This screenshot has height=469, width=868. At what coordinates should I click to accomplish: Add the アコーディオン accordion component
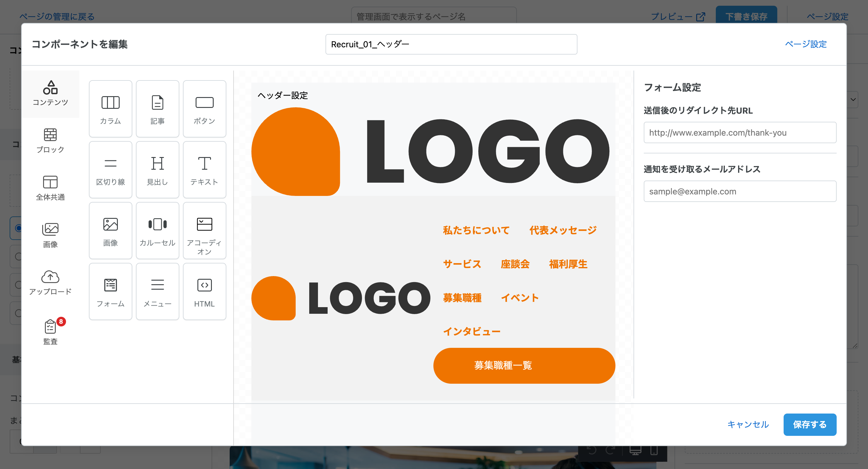[x=204, y=231]
